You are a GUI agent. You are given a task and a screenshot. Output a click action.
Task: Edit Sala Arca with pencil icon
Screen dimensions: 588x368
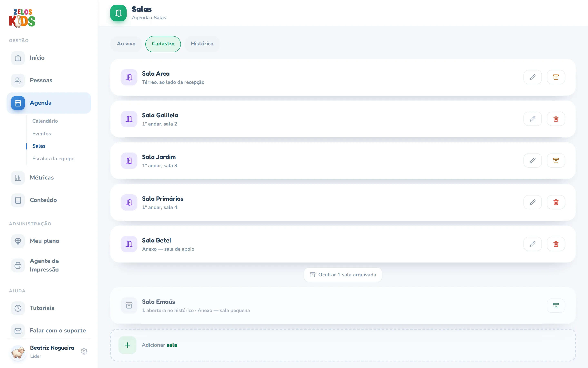click(532, 77)
